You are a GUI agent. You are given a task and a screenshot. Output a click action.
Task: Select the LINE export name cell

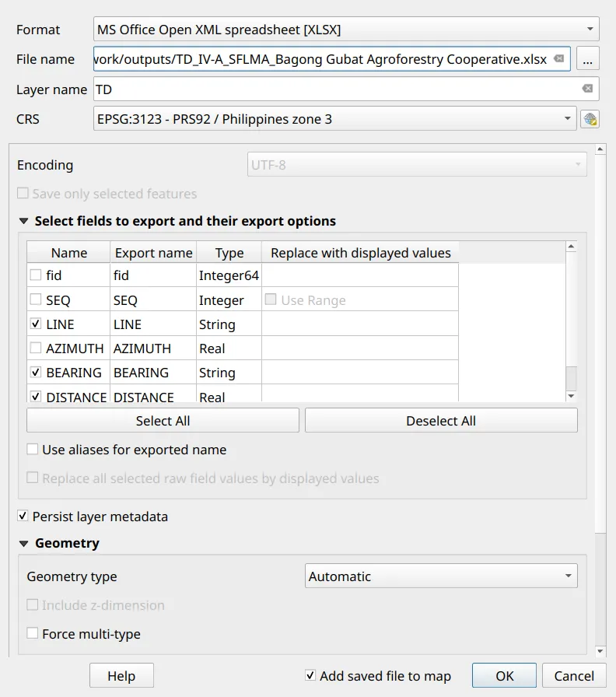153,324
